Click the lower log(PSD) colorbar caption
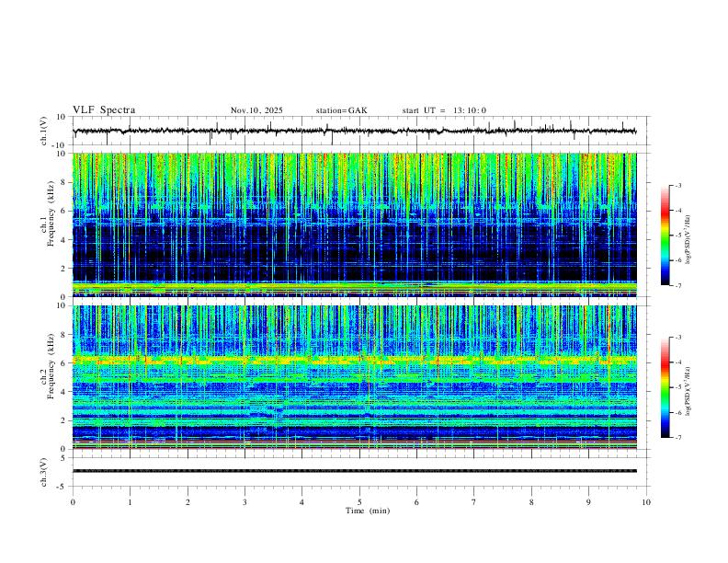The image size is (728, 563). (x=688, y=391)
